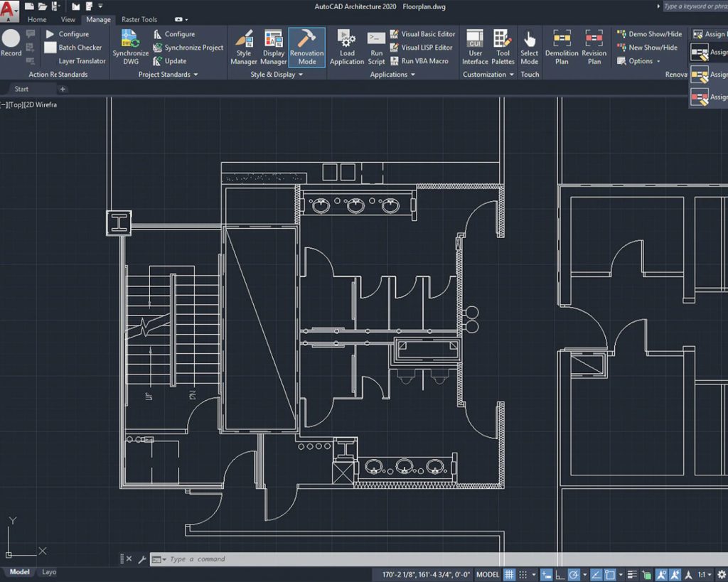This screenshot has width=728, height=582.
Task: Click the 2D Wireframe visual style control
Action: click(41, 105)
